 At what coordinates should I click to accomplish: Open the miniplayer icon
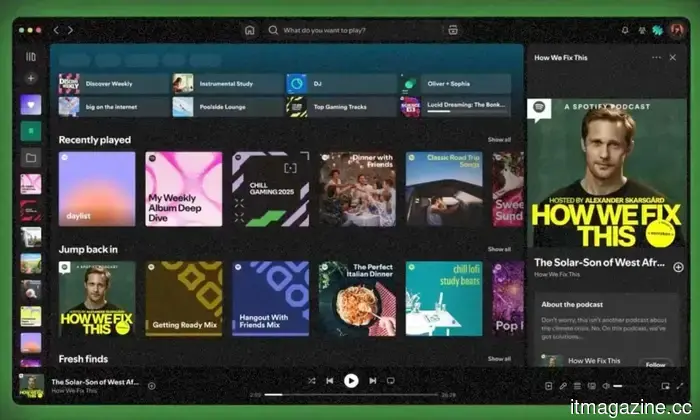tap(665, 386)
